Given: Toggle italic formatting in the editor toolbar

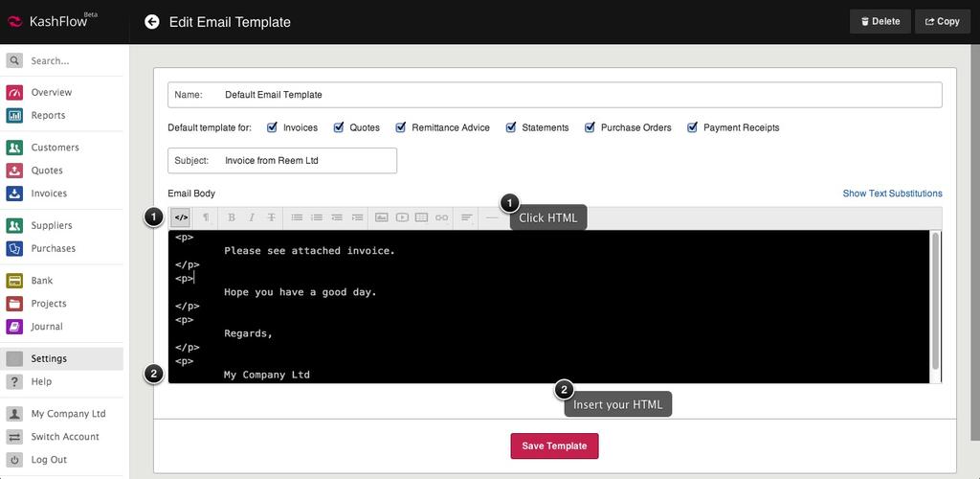Looking at the screenshot, I should (252, 217).
